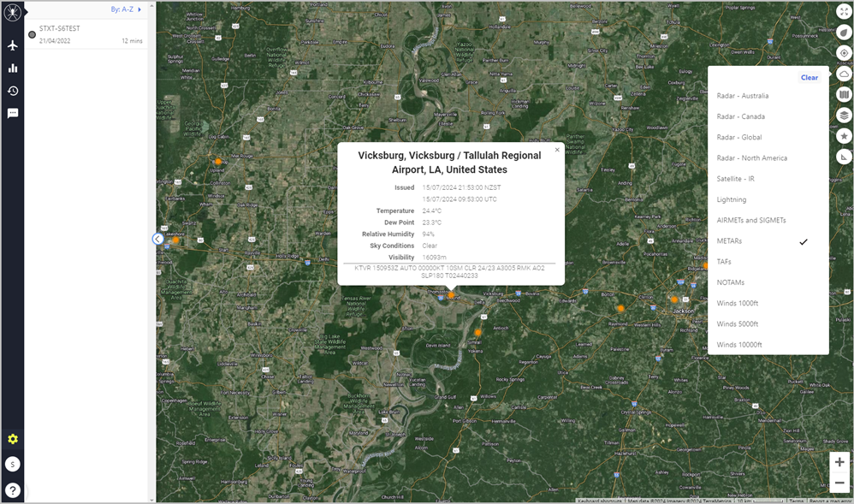Collapse the aircraft list side panel arrow

[x=157, y=239]
